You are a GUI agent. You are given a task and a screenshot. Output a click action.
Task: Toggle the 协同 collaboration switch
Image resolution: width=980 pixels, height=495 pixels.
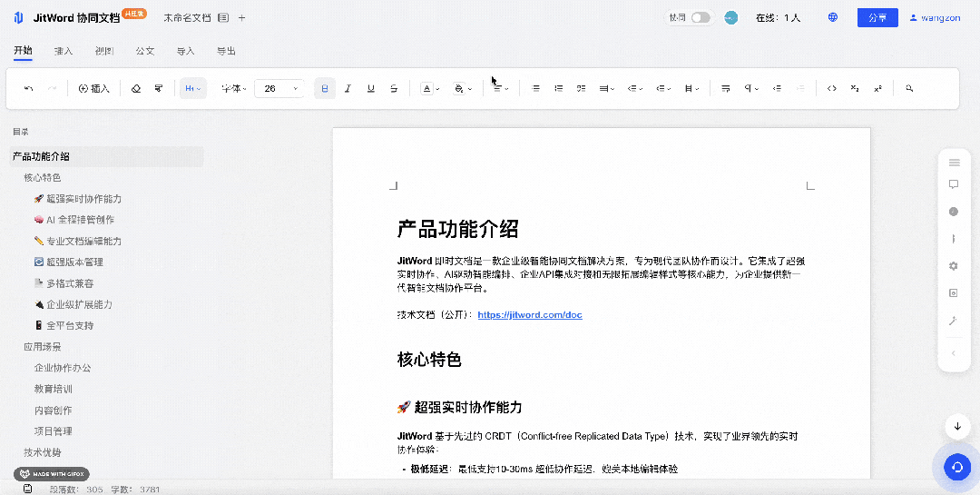(701, 17)
